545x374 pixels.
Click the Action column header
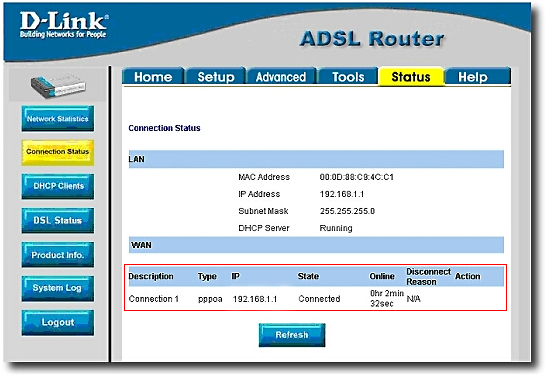(467, 276)
